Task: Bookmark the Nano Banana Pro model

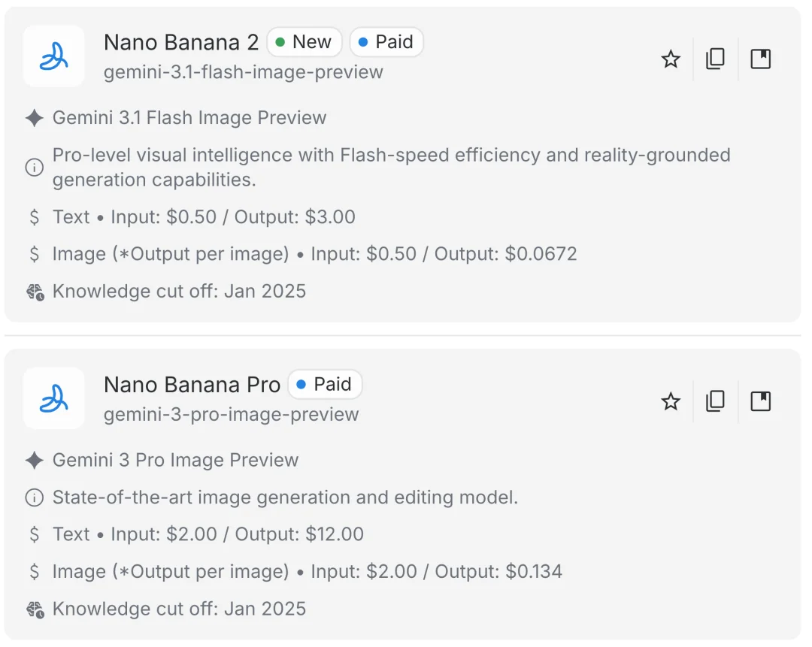Action: [x=760, y=401]
